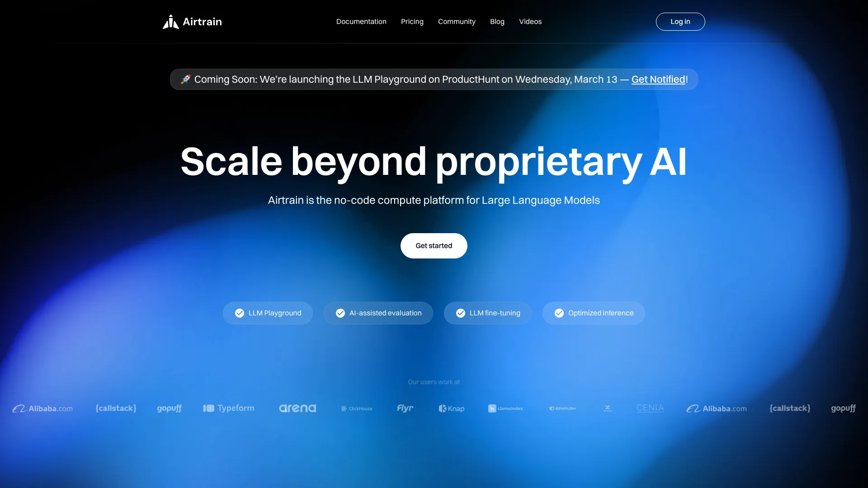Select the Optimized inference icon
868x488 pixels.
[558, 313]
